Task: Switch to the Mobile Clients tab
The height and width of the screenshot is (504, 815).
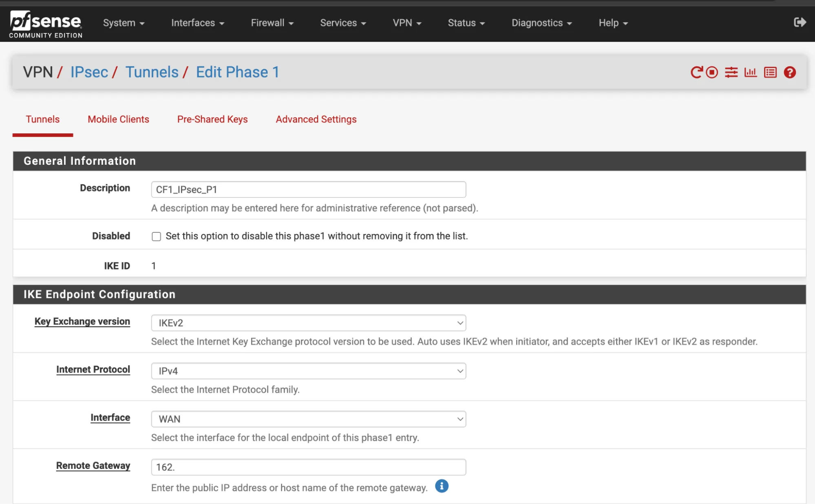Action: coord(118,119)
